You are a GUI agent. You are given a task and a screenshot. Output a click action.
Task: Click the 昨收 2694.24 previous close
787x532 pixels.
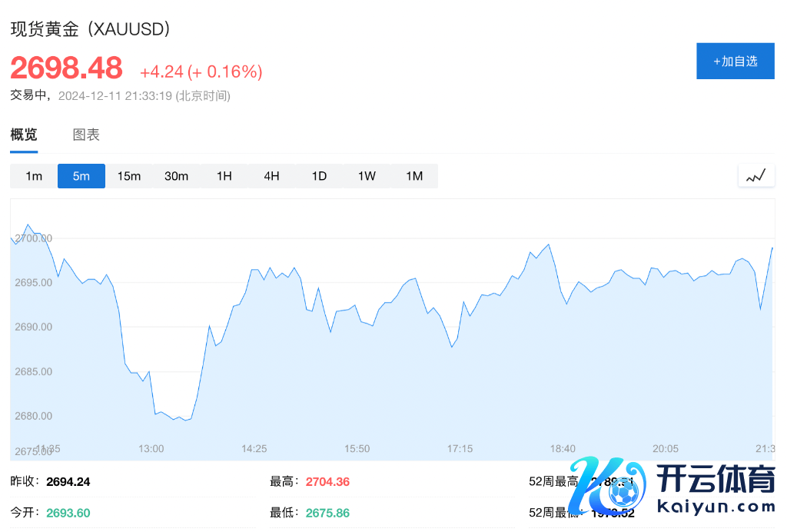68,482
